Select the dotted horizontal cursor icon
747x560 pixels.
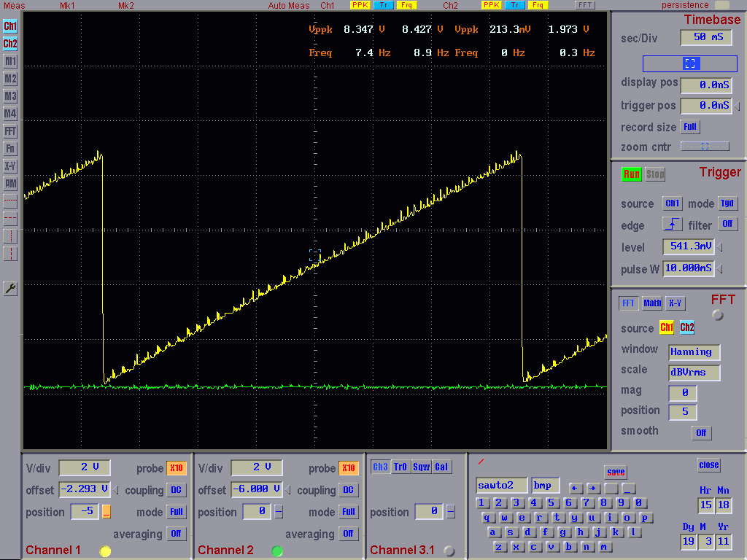[x=10, y=201]
